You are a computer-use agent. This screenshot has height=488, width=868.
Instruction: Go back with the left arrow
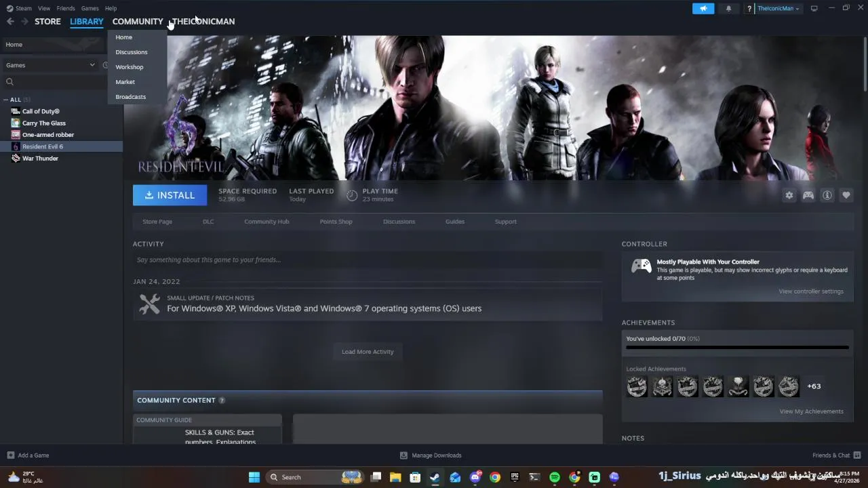pos(10,22)
